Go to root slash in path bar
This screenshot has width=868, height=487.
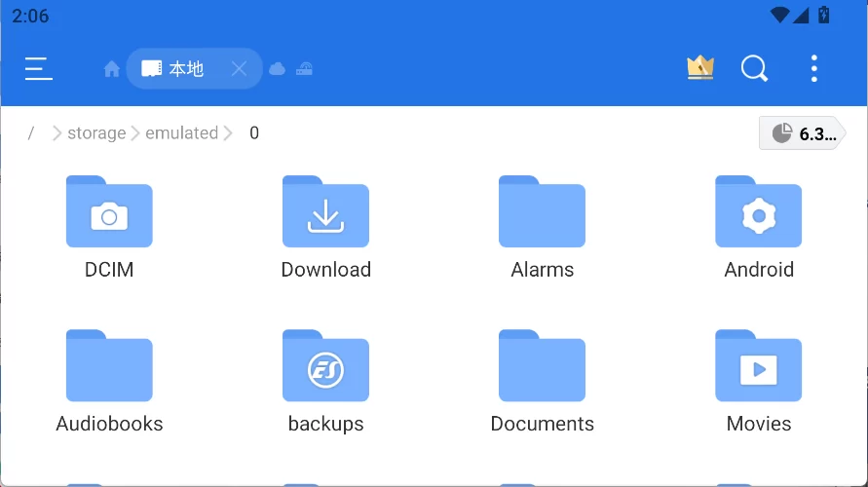tap(31, 133)
